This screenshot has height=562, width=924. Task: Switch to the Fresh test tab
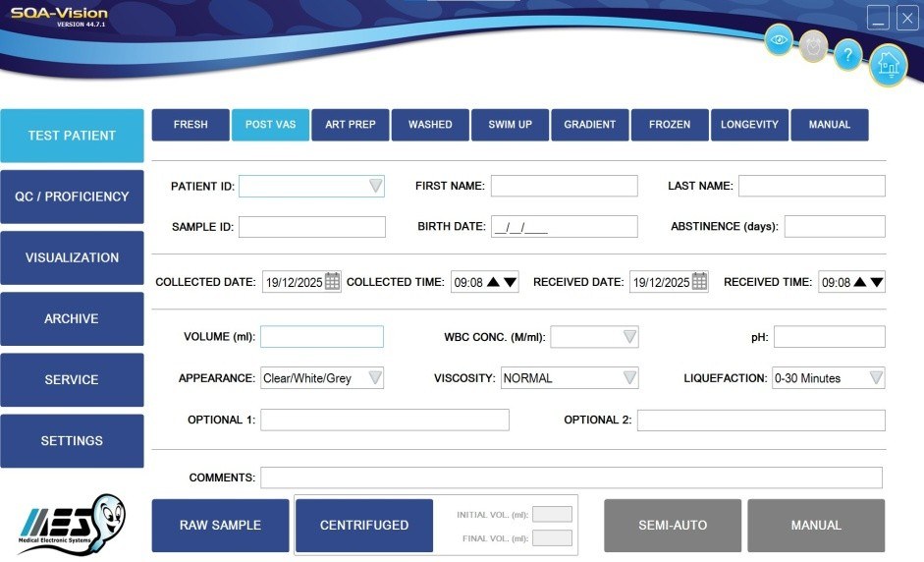(x=190, y=125)
